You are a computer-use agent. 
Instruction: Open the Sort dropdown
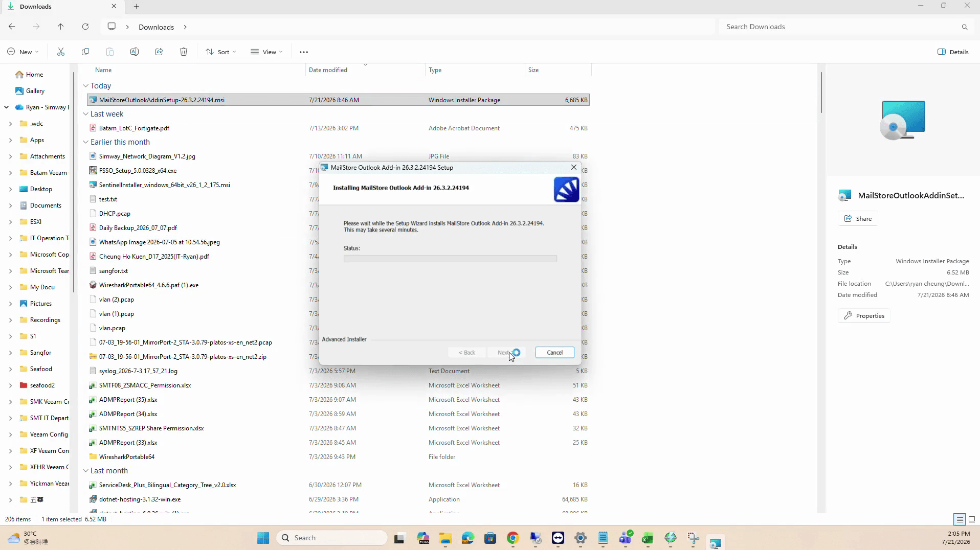(221, 52)
